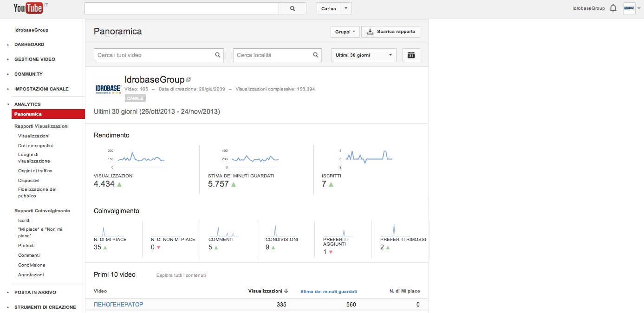Click the CANALE badge under channel name
Image resolution: width=644 pixels, height=313 pixels.
click(135, 98)
